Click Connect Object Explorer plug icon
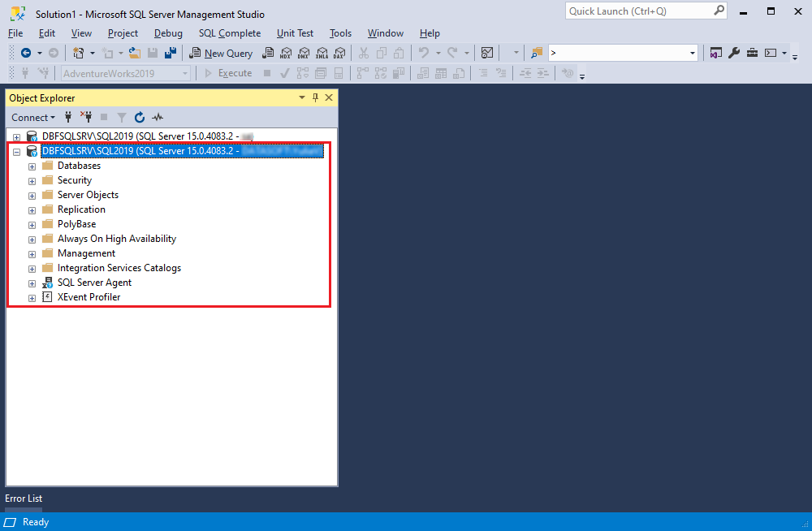 pyautogui.click(x=68, y=117)
